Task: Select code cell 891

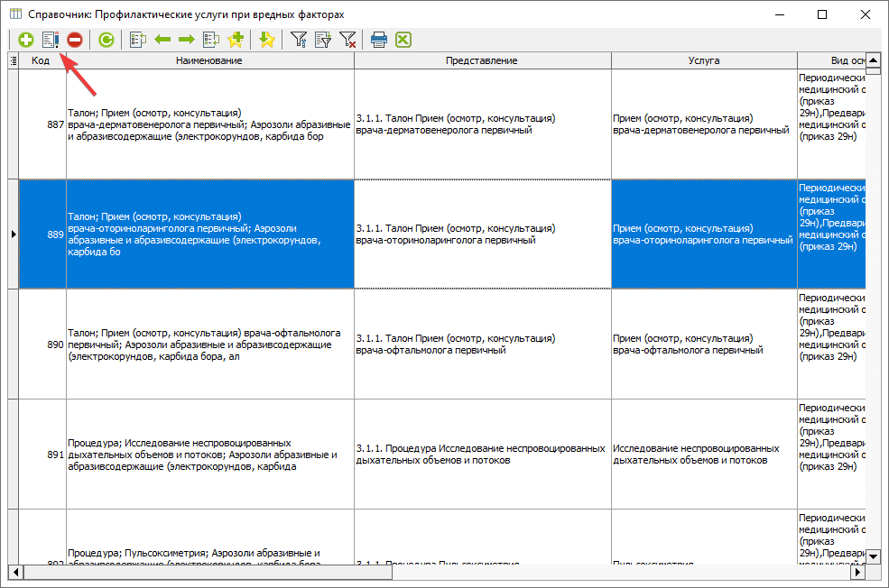Action: (x=42, y=455)
